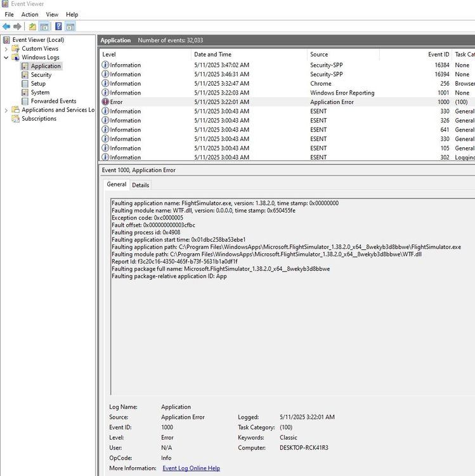Sort events by Date and Time column
Viewport: 475px width, 476px height.
pos(212,55)
